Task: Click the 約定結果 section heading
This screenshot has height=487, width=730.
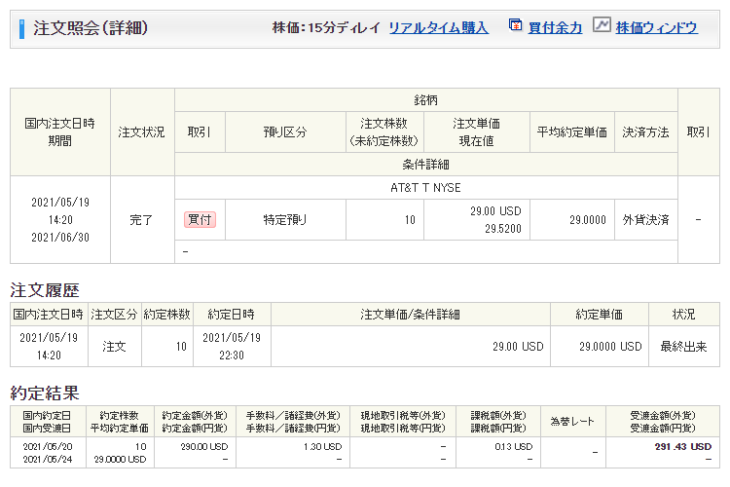Action: coord(45,393)
